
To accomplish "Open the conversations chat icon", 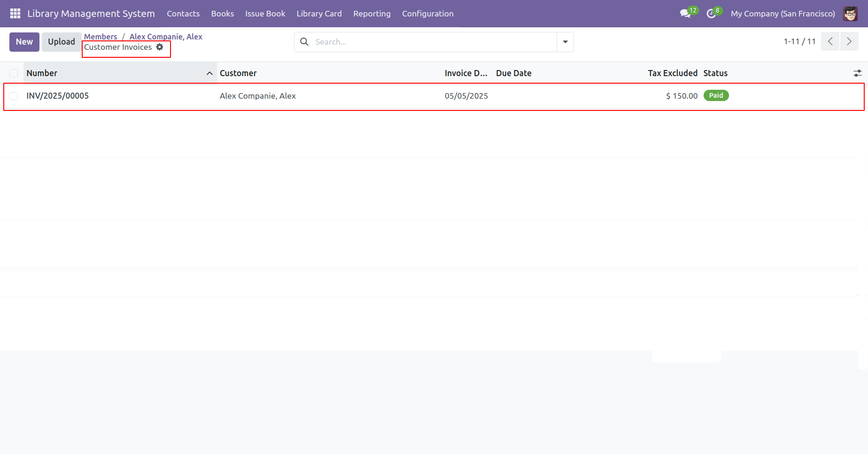I will (x=685, y=14).
